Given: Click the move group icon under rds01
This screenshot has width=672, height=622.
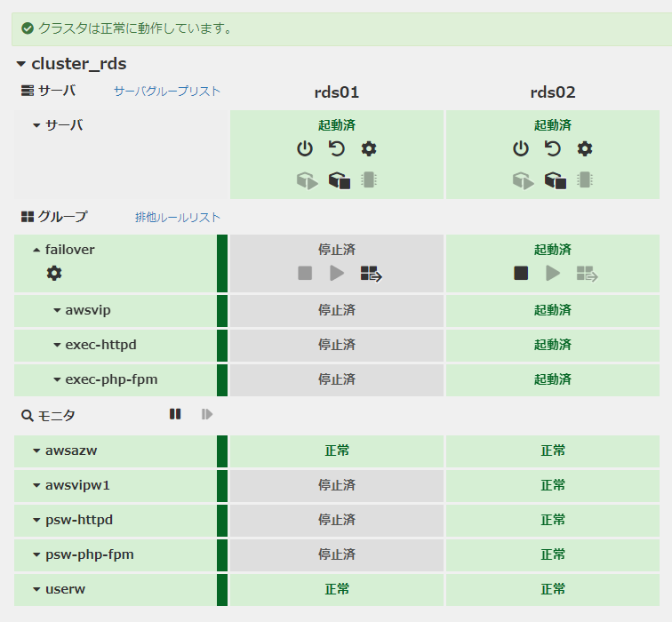Looking at the screenshot, I should click(x=370, y=274).
